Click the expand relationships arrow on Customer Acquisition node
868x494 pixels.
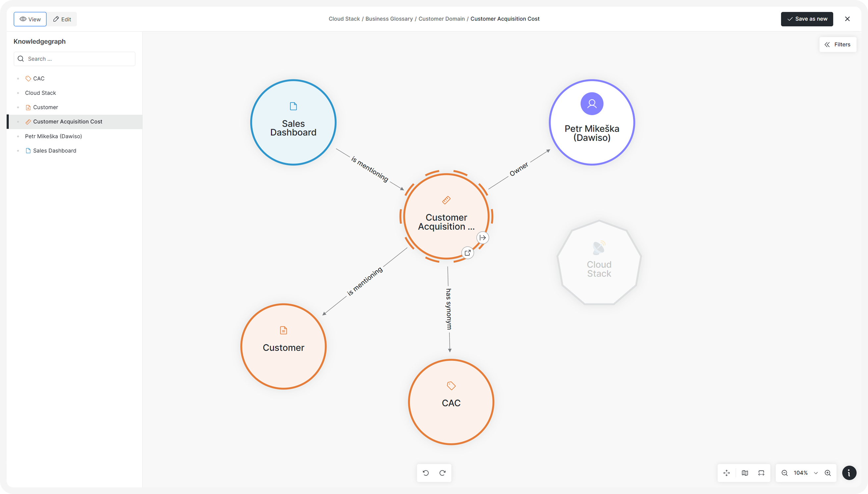(x=482, y=237)
